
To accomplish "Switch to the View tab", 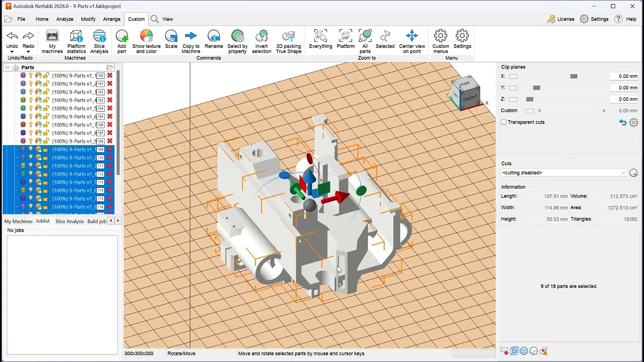I will (x=168, y=19).
